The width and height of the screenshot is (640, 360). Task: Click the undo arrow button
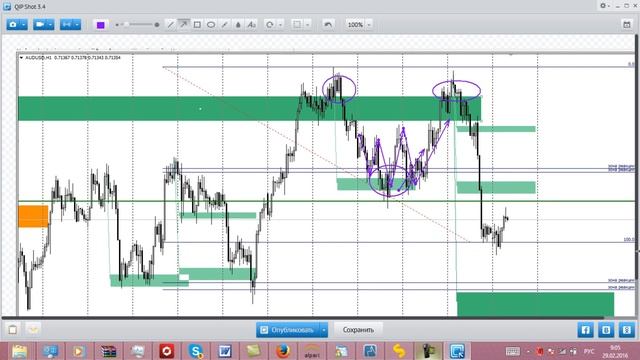click(x=328, y=25)
